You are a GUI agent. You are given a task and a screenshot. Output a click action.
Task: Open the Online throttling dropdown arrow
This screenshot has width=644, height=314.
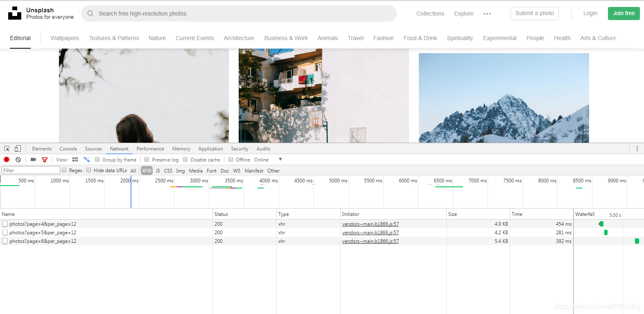pyautogui.click(x=280, y=159)
